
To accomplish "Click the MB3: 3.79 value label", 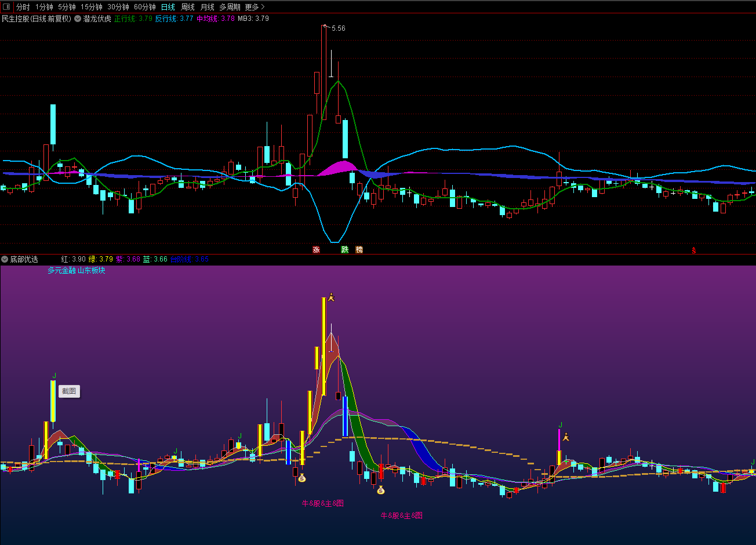I will click(254, 19).
